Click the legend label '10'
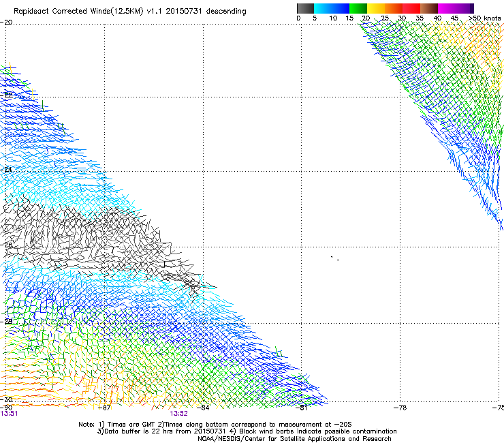Screen dimensions: 504x443 pos(333,18)
